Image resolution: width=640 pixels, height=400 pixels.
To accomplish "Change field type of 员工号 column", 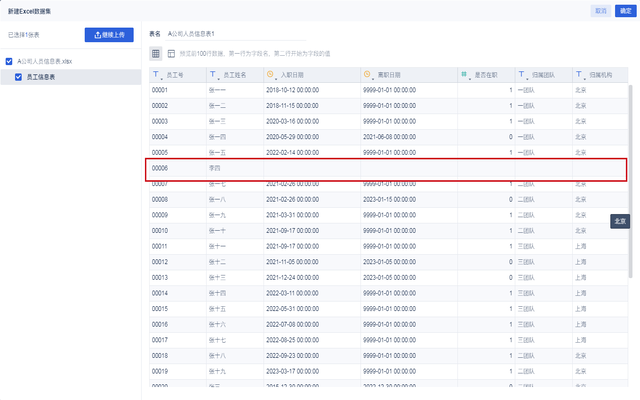I will (156, 75).
